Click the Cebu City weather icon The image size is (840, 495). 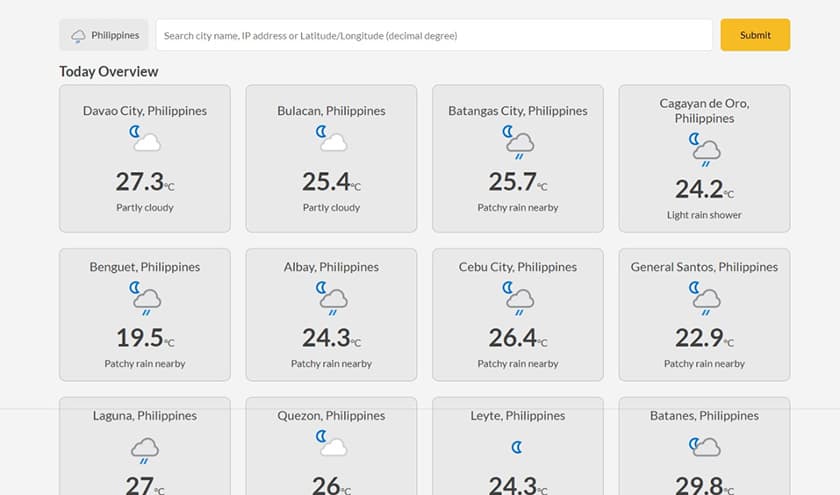pos(517,296)
